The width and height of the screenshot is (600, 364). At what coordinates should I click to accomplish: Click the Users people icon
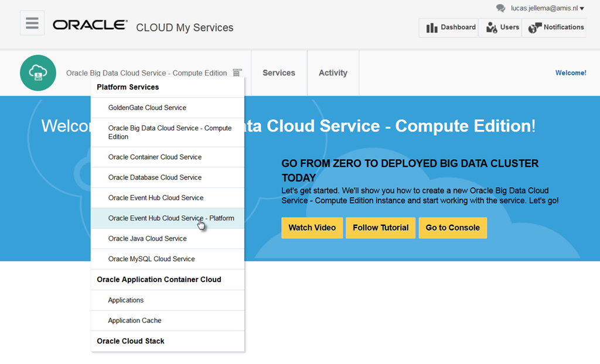pyautogui.click(x=492, y=28)
